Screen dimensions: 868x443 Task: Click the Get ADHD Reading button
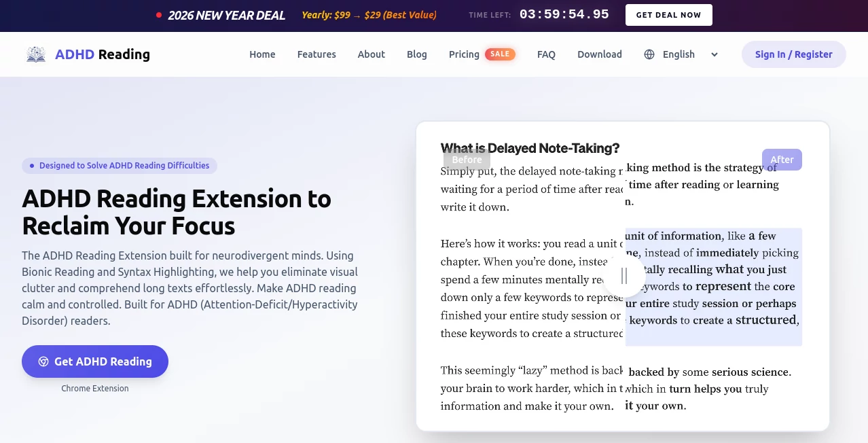pyautogui.click(x=95, y=361)
